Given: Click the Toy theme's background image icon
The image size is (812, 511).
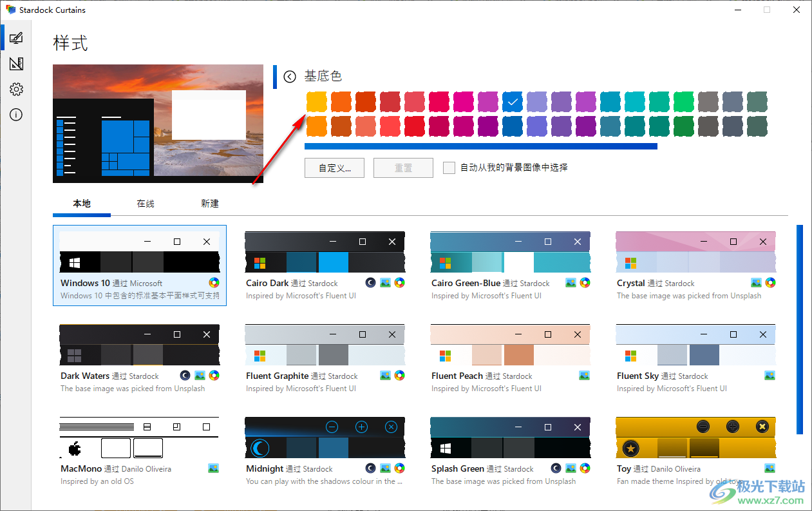Looking at the screenshot, I should tap(770, 468).
